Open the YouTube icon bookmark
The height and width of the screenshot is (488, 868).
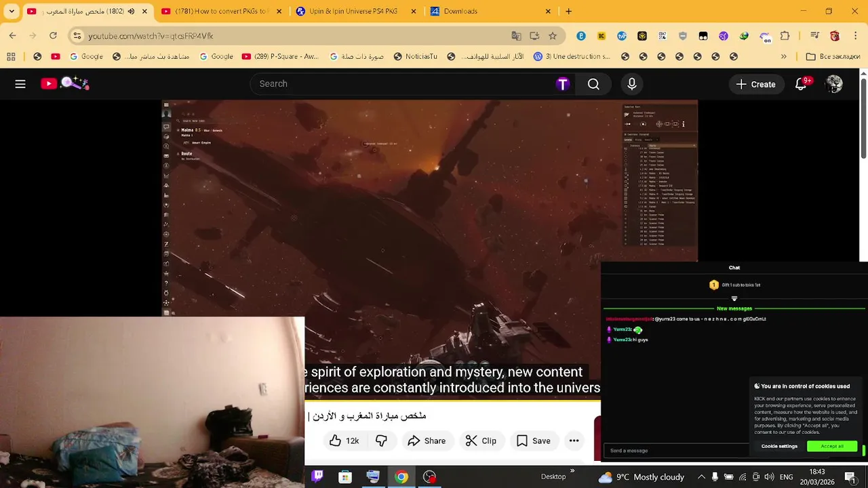click(x=56, y=56)
